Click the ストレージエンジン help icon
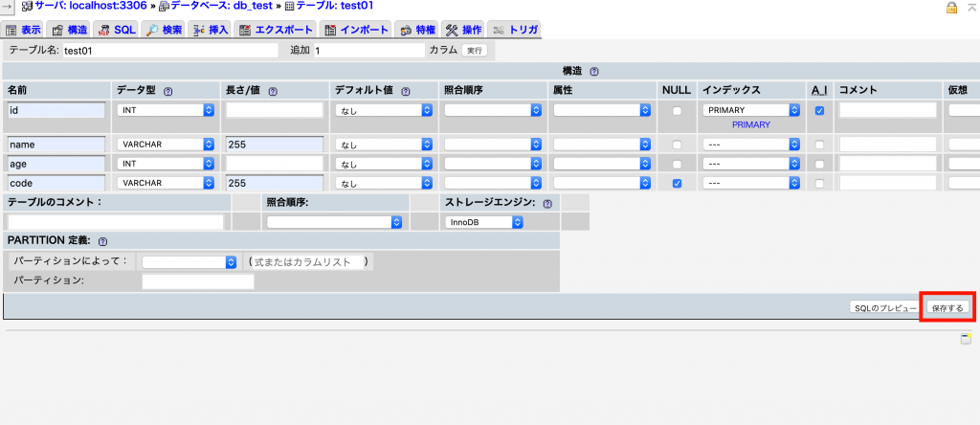 [547, 203]
